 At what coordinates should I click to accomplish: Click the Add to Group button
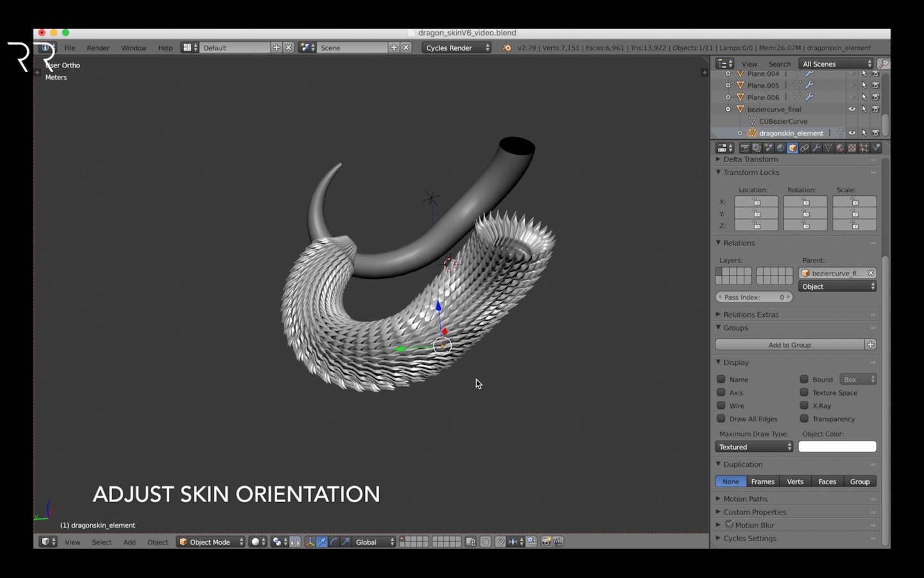790,345
